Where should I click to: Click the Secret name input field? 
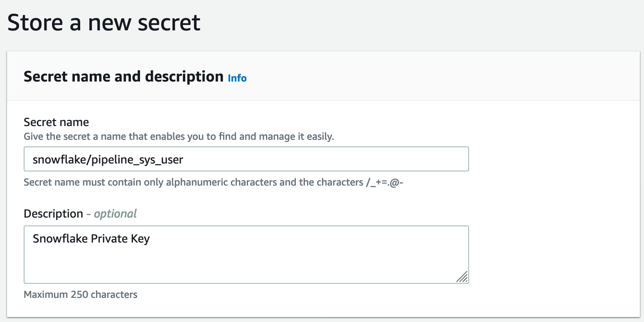click(x=246, y=159)
